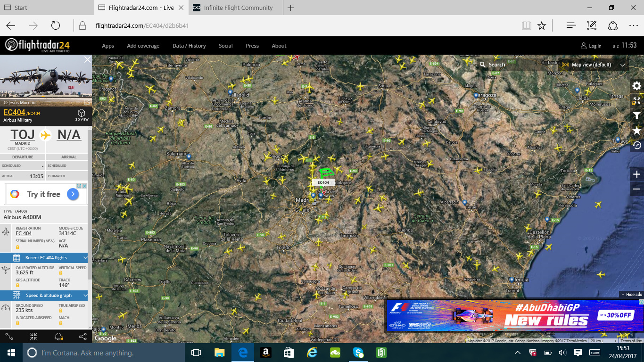Open Add coverage menu item
The image size is (644, 362).
[143, 46]
